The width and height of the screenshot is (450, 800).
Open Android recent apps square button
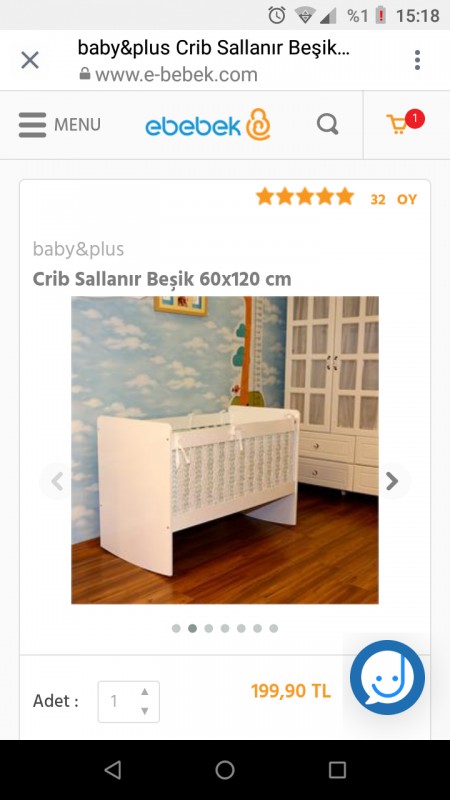tap(337, 770)
